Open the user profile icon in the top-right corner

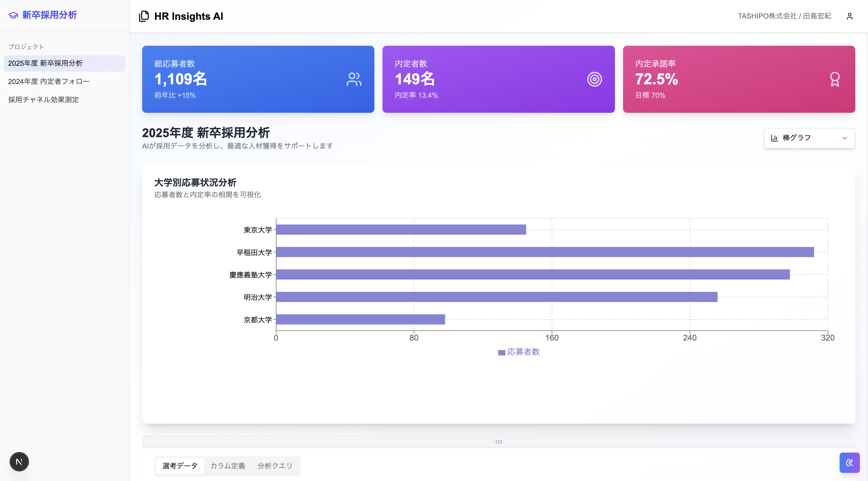[849, 16]
